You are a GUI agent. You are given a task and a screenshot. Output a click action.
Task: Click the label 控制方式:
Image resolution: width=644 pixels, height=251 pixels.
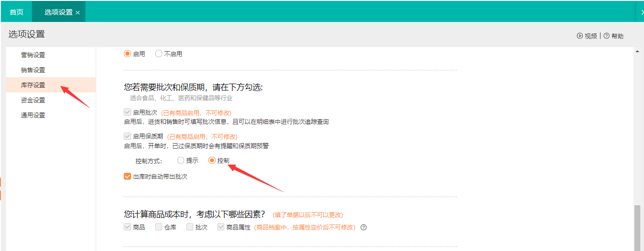click(148, 161)
